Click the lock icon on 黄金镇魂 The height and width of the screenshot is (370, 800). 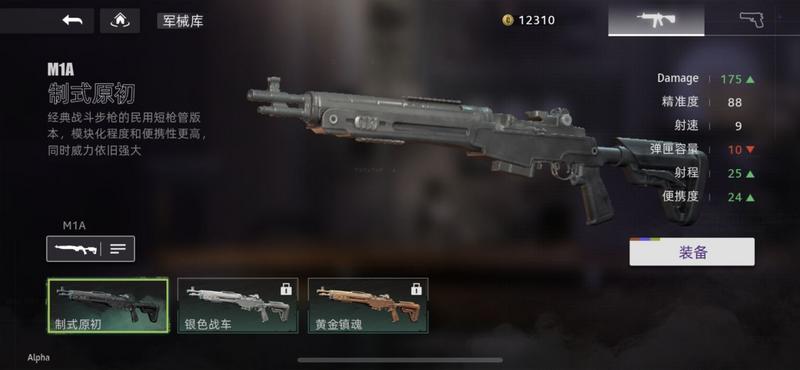coord(416,289)
